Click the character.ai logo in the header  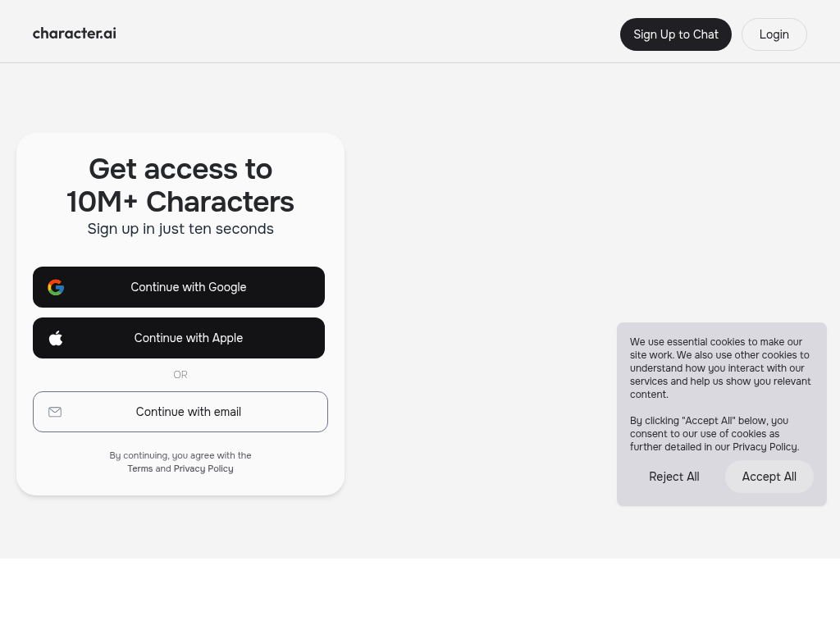click(x=75, y=33)
